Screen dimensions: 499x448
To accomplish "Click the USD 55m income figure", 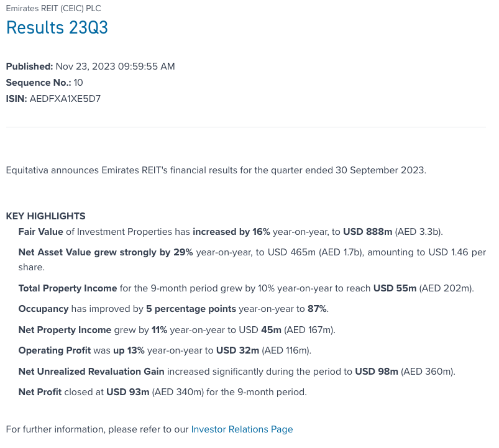I will coord(395,288).
